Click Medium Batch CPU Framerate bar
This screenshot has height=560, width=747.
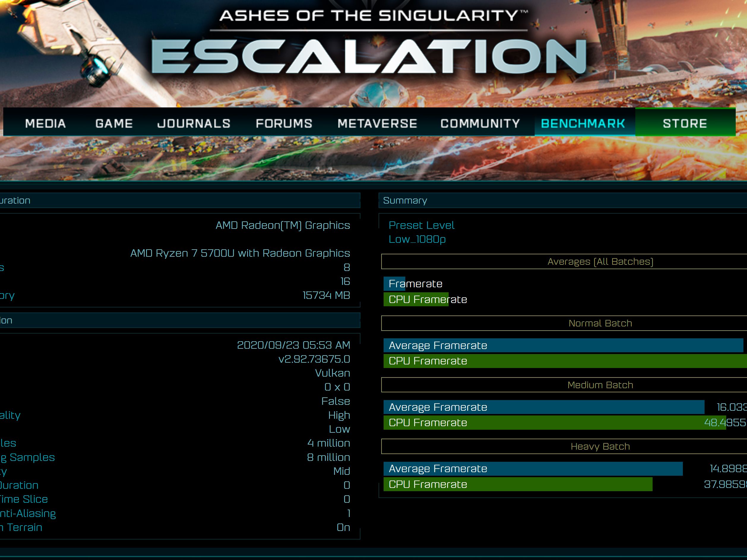(555, 423)
